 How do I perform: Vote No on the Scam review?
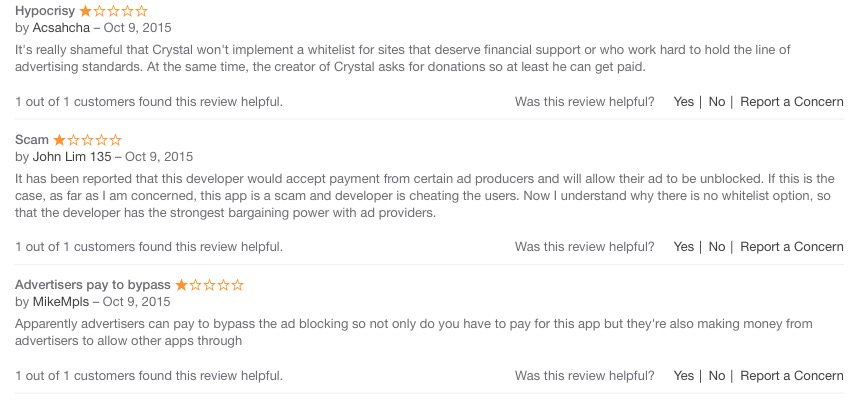pos(717,247)
